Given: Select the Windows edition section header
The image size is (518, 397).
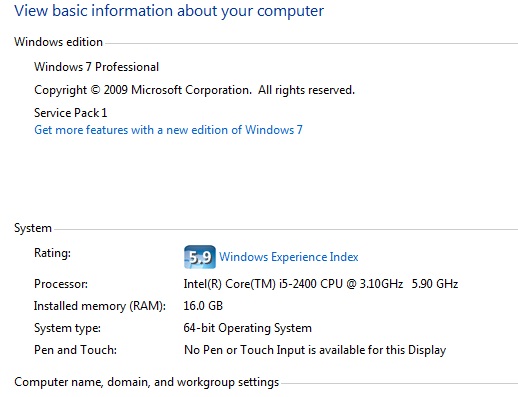Looking at the screenshot, I should (58, 42).
